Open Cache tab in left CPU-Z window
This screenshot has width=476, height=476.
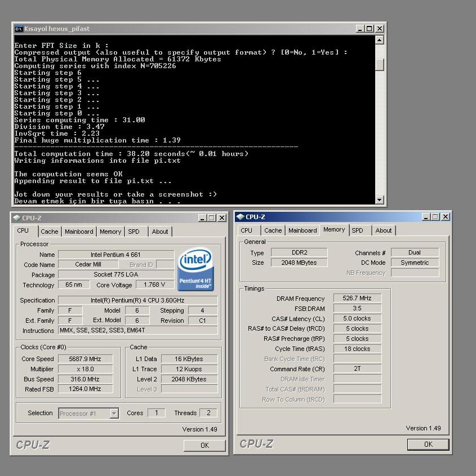coord(50,232)
